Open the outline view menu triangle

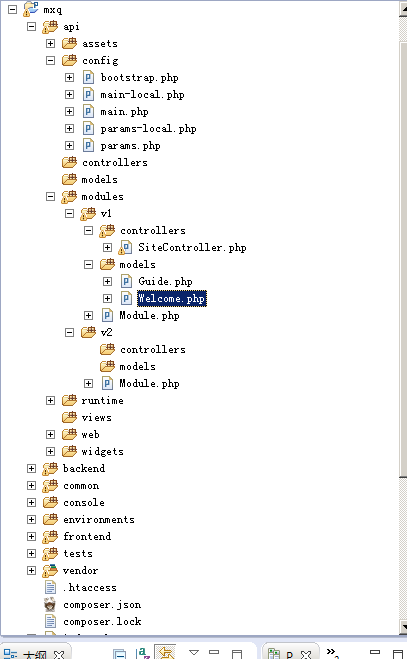[x=194, y=652]
